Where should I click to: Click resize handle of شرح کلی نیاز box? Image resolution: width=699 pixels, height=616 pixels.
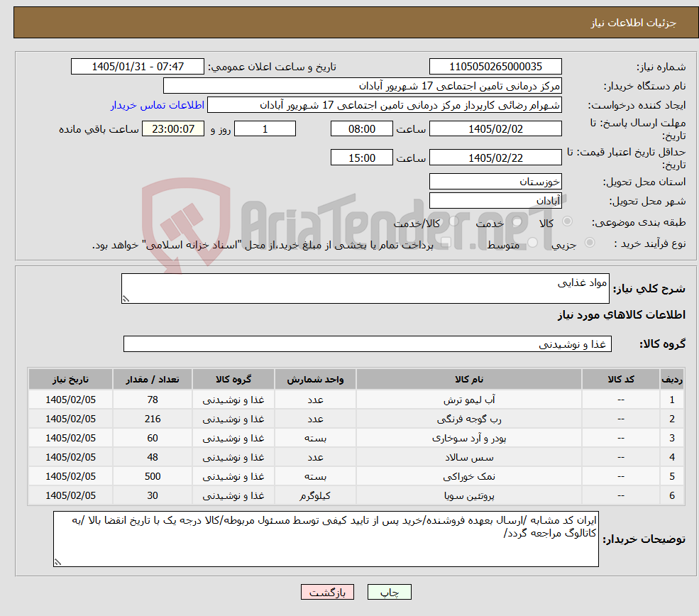pyautogui.click(x=126, y=299)
